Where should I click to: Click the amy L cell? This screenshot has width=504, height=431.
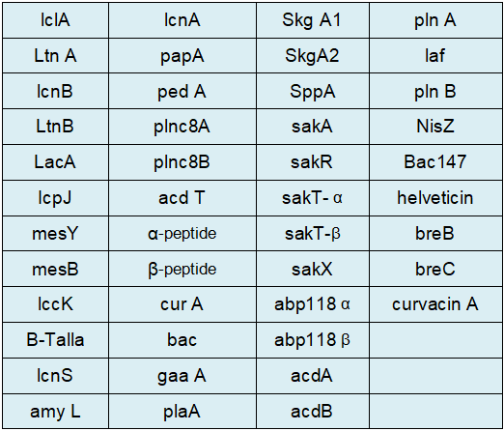pos(55,412)
